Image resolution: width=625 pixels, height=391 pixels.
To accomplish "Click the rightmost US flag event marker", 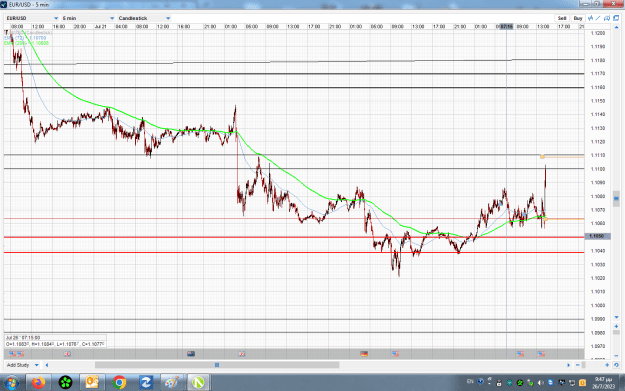I will [x=541, y=354].
